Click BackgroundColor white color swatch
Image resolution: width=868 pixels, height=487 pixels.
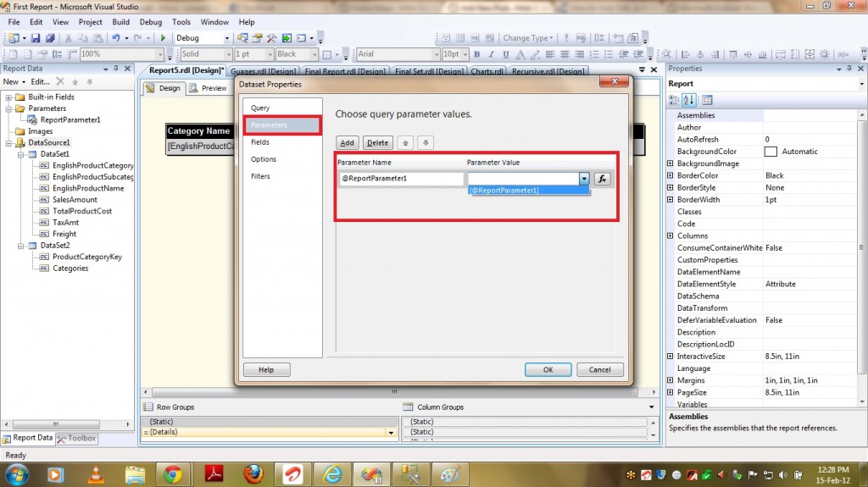coord(771,152)
